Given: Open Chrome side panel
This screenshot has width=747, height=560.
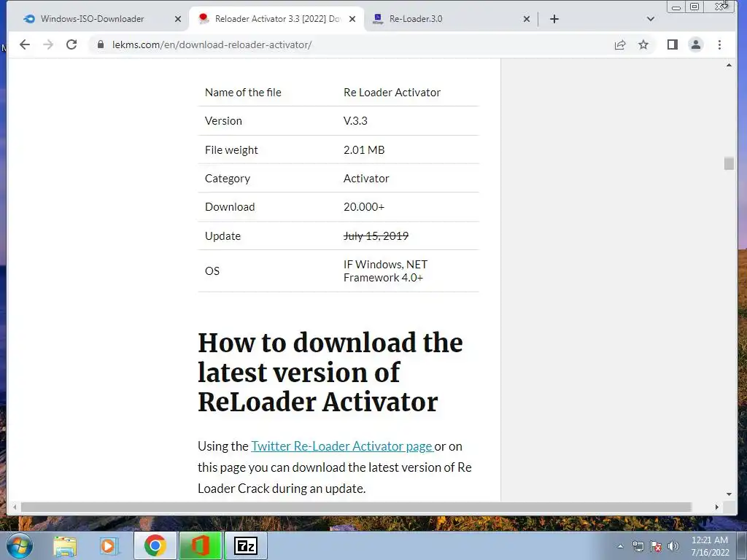Looking at the screenshot, I should [672, 44].
